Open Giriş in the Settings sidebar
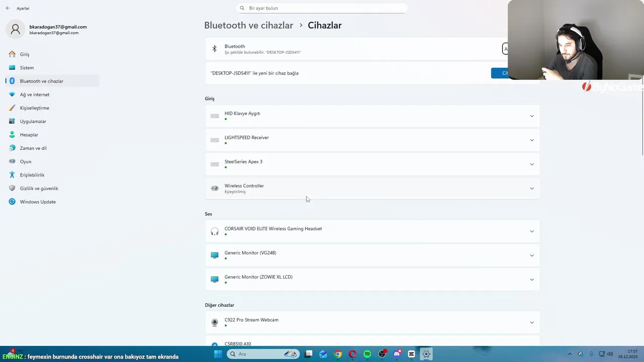644x362 pixels. pyautogui.click(x=52, y=54)
